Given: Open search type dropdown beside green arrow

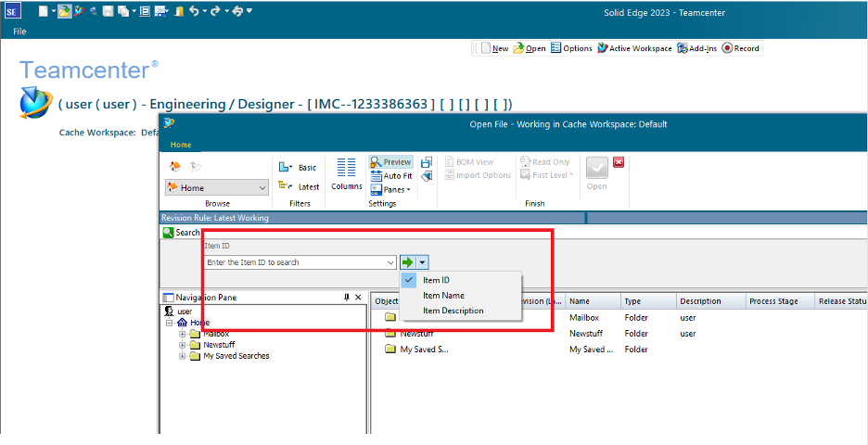Looking at the screenshot, I should pyautogui.click(x=422, y=262).
